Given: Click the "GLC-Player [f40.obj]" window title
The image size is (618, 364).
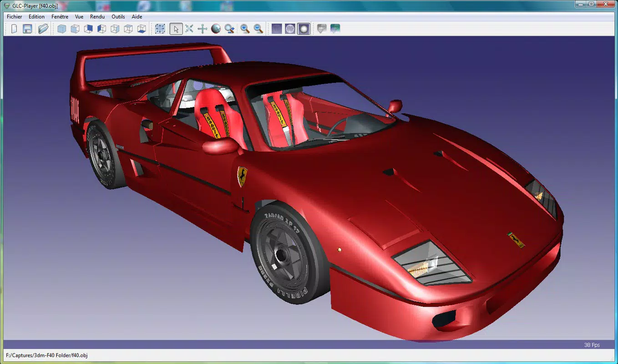Looking at the screenshot, I should (35, 5).
